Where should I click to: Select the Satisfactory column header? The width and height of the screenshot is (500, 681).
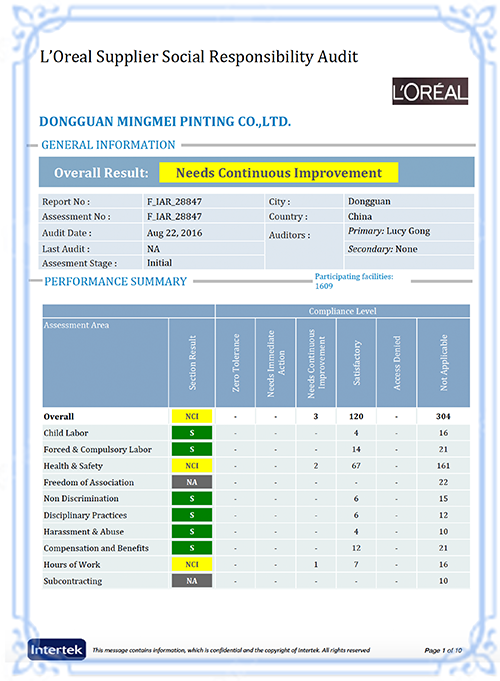356,363
